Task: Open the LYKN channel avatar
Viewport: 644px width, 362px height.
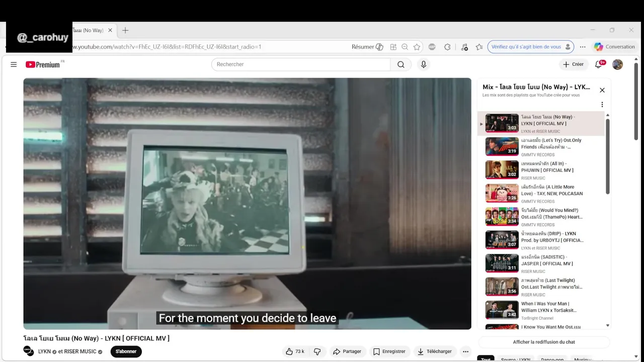Action: (29, 351)
